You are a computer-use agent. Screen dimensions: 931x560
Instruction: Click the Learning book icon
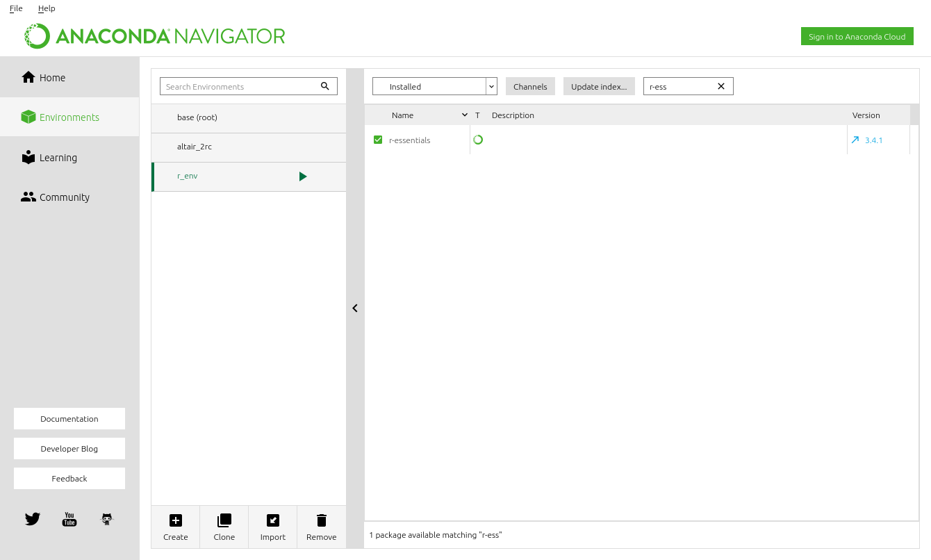point(28,157)
